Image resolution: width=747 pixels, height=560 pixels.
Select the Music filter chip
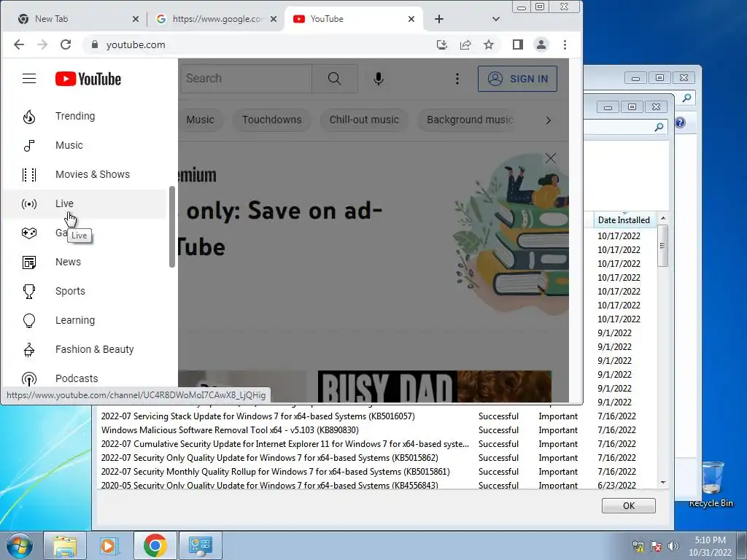coord(200,120)
